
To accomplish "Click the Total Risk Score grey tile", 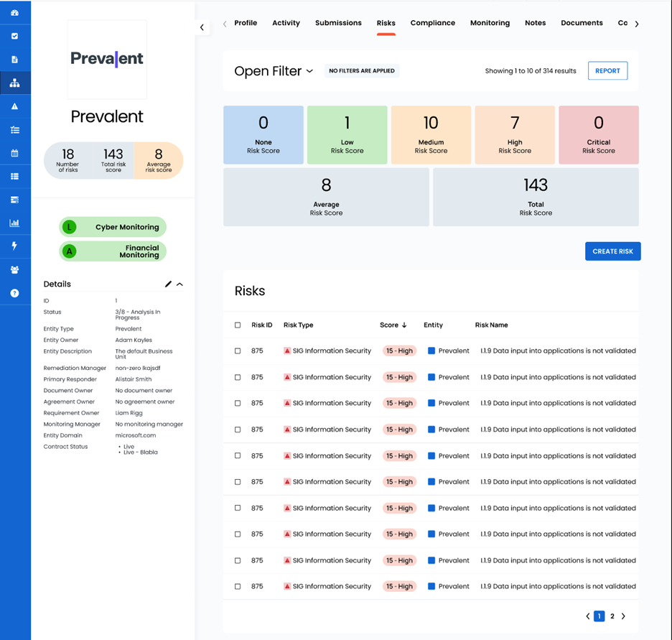I will pos(536,198).
